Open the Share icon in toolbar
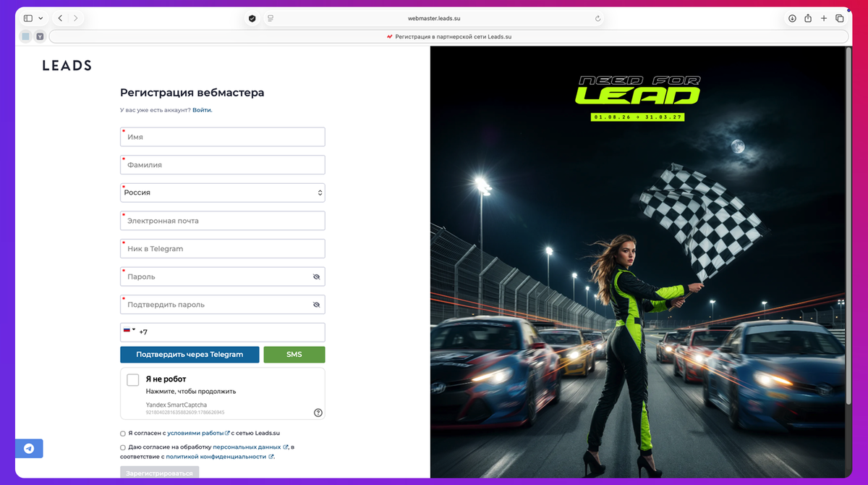The width and height of the screenshot is (868, 485). coord(808,18)
